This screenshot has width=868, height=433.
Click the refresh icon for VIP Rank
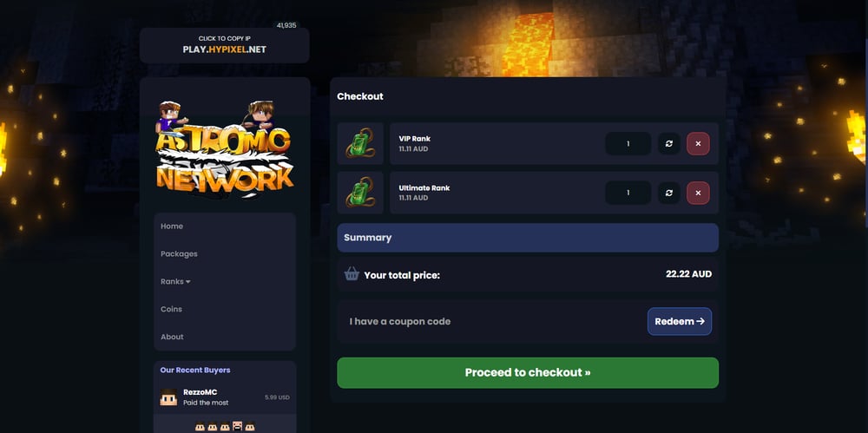click(668, 143)
